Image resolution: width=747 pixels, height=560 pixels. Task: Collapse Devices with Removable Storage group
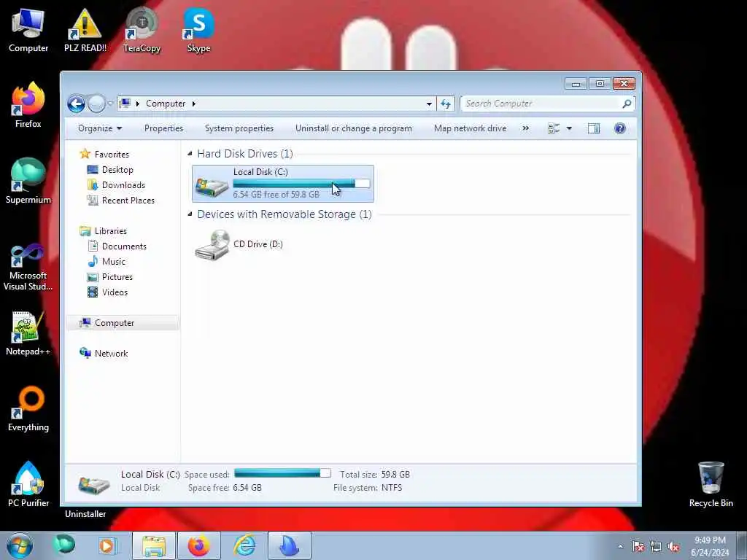click(190, 214)
